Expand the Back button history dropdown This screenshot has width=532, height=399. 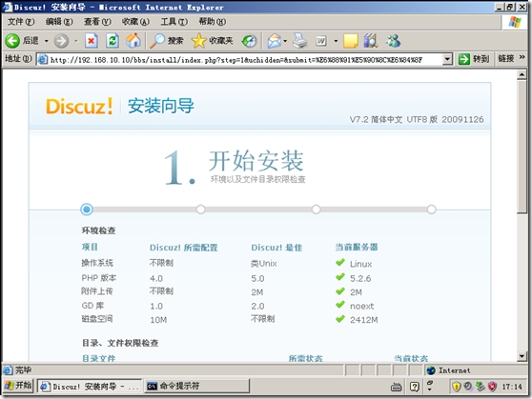click(47, 41)
